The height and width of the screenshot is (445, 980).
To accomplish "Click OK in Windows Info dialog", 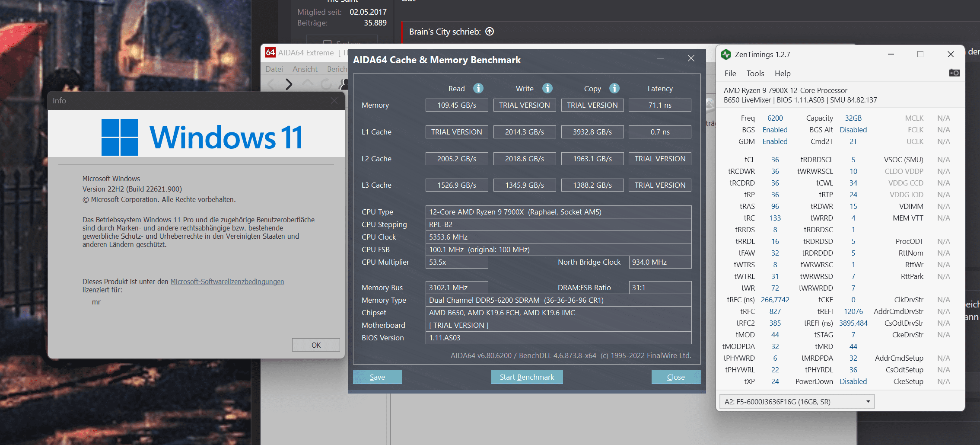I will pyautogui.click(x=316, y=345).
